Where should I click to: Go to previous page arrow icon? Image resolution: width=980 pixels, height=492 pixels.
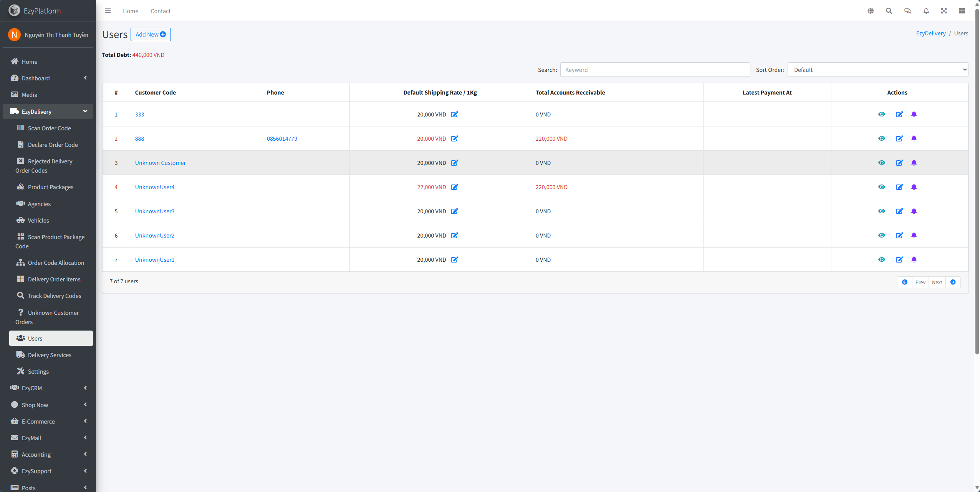(905, 282)
